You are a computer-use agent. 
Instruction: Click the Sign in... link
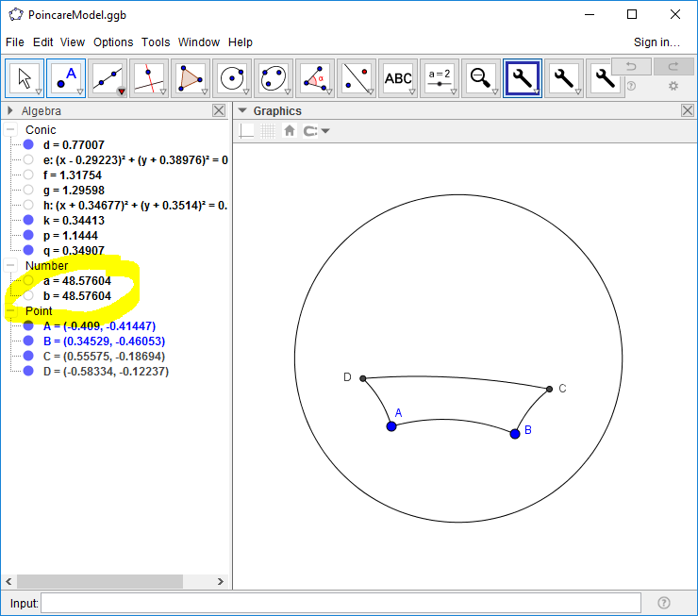[656, 42]
